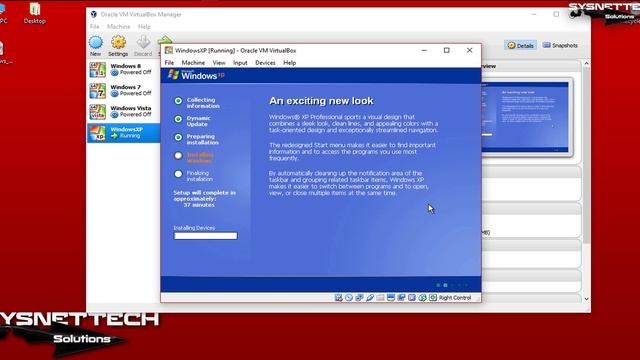Select the Windows 7 VM icon
This screenshot has width=640, height=360.
tap(98, 91)
